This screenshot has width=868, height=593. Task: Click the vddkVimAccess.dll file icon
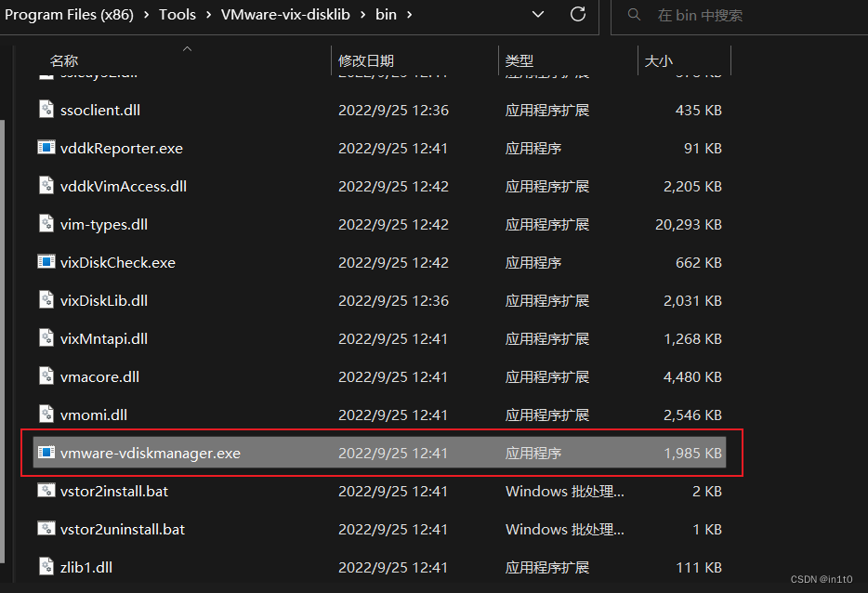[x=46, y=186]
